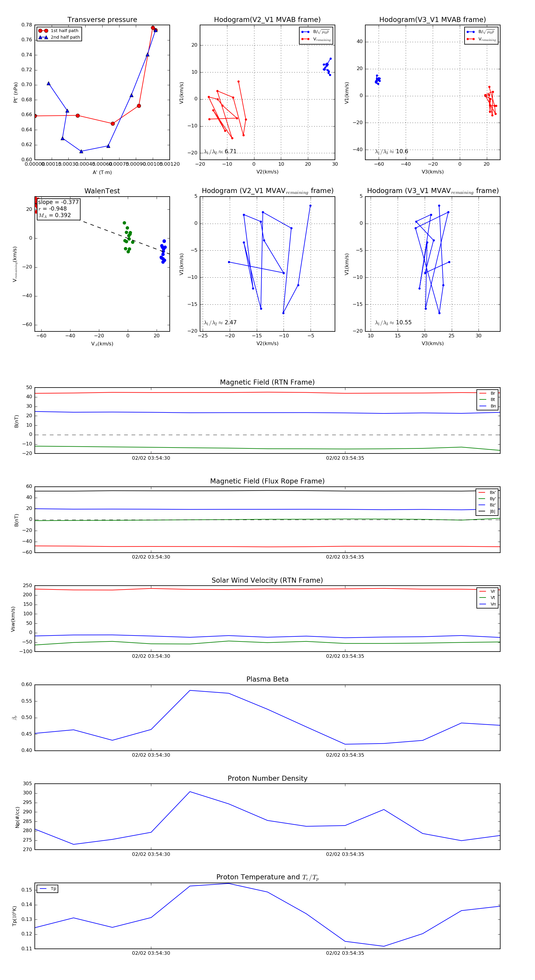Click the λ1/λ2 ≈ 2.47 annotation
The height and width of the screenshot is (980, 535).
(x=220, y=323)
